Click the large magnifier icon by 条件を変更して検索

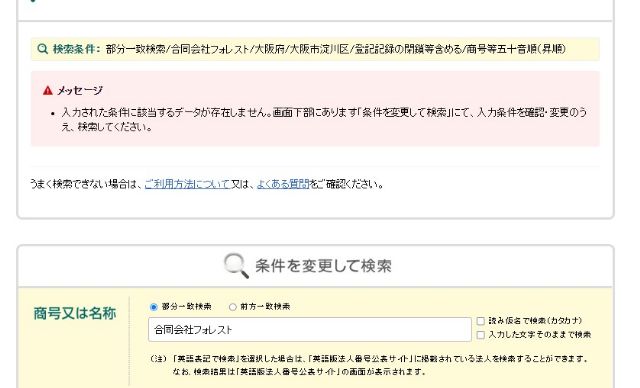tap(236, 266)
